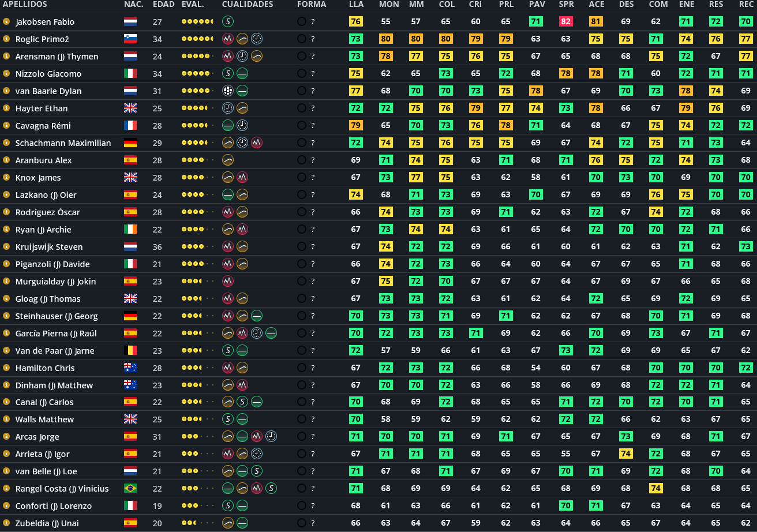This screenshot has height=532, width=757.
Task: Click the cobbles grid icon for van Baarle
Action: point(228,91)
